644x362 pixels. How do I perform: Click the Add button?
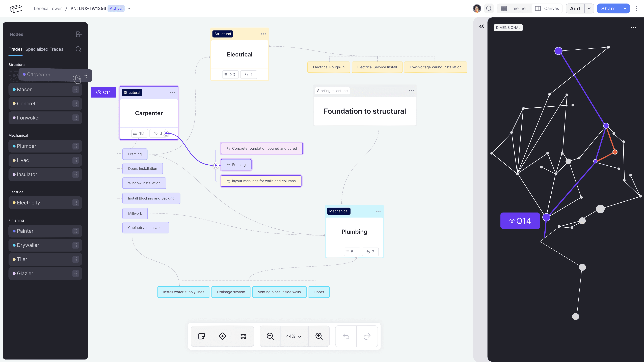pos(575,9)
